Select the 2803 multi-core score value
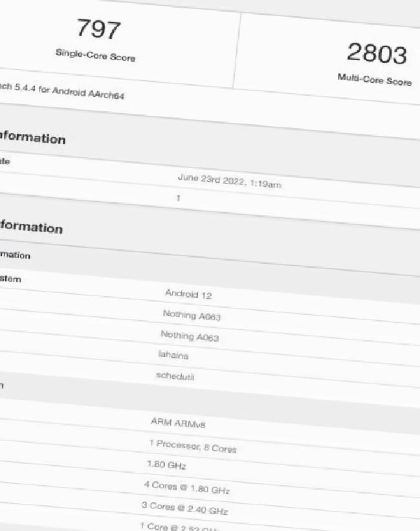 (x=377, y=54)
